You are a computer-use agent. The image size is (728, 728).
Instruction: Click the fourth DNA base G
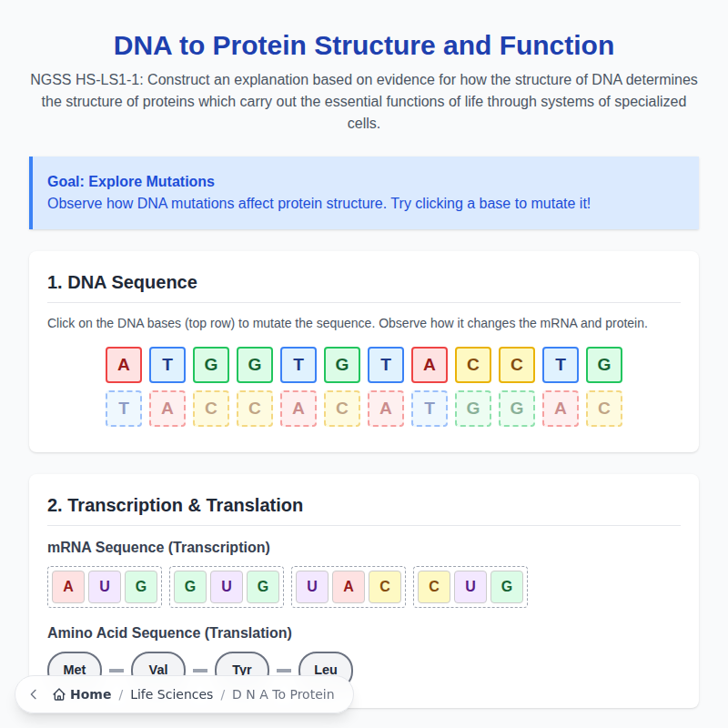click(255, 364)
